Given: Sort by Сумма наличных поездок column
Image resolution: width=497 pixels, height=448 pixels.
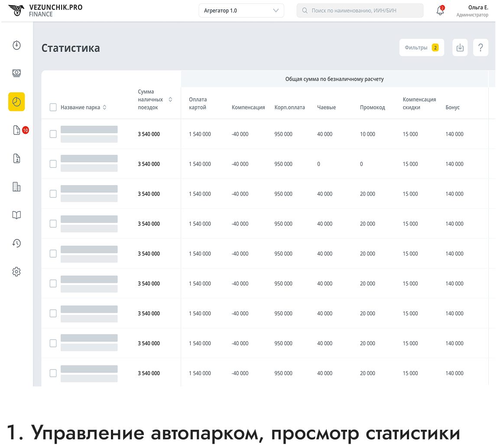Looking at the screenshot, I should 170,100.
